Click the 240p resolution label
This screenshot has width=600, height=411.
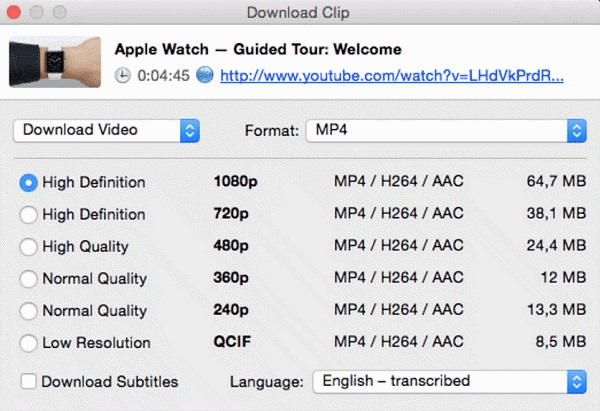[x=231, y=310]
